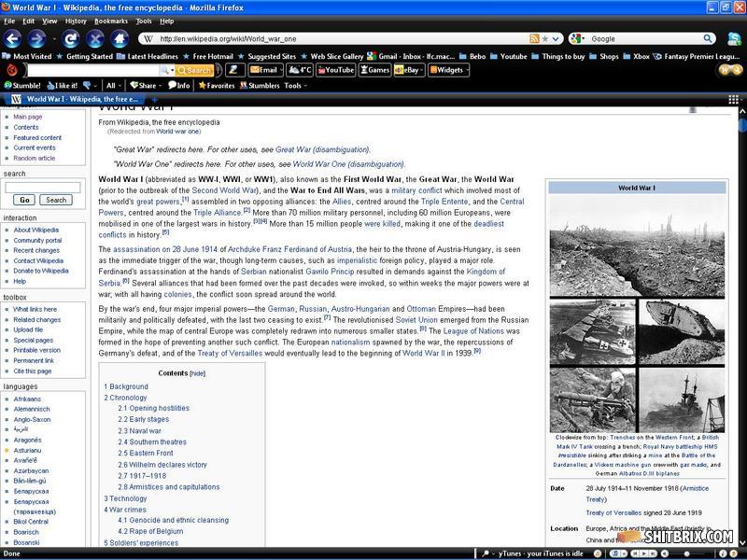
Task: Open the View menu
Action: [49, 21]
